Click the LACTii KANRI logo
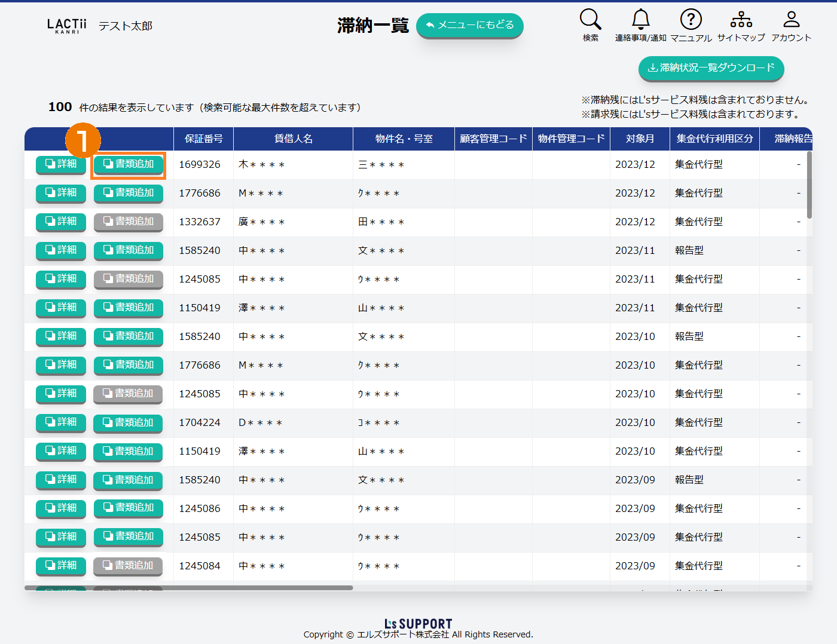This screenshot has height=644, width=837. click(x=67, y=26)
